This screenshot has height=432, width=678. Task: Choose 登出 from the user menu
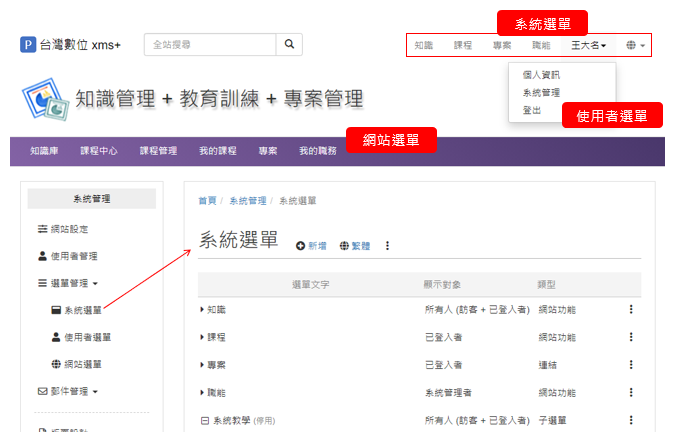pyautogui.click(x=532, y=110)
